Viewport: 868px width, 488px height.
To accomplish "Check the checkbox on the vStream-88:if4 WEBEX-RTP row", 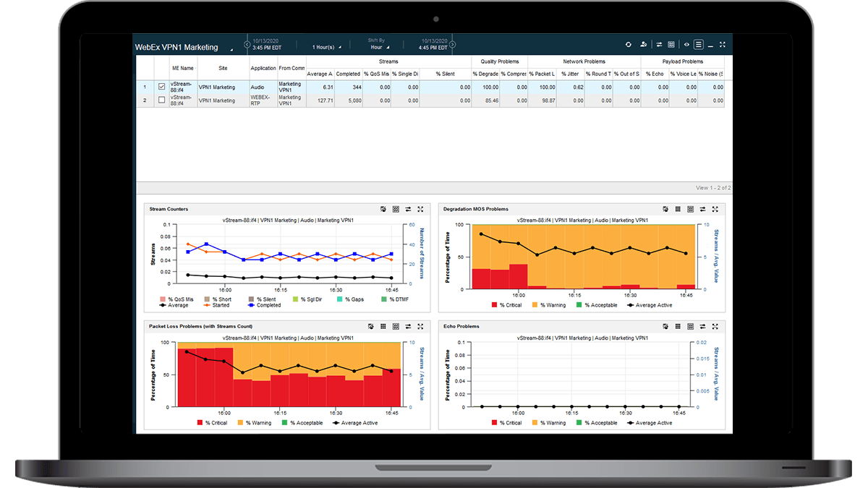I will [x=162, y=100].
